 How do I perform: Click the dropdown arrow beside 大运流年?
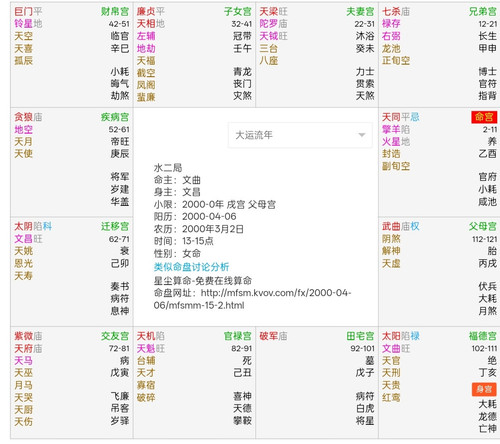(x=362, y=135)
